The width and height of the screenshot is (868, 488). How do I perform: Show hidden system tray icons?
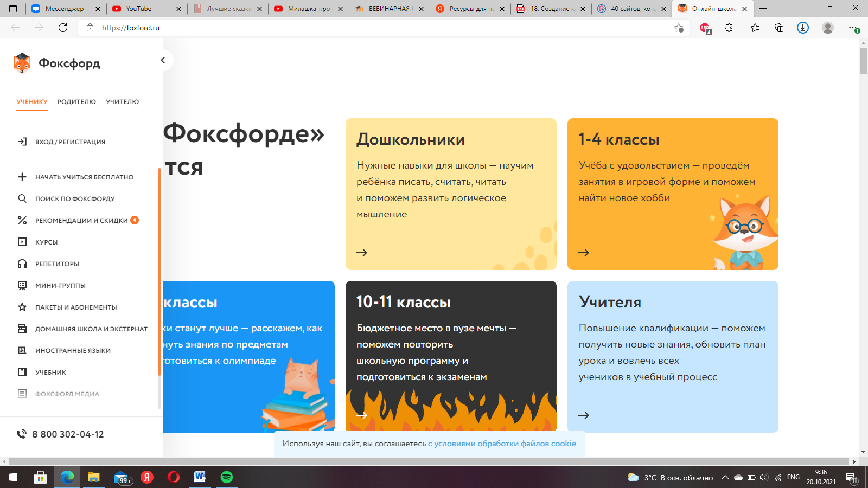click(725, 477)
